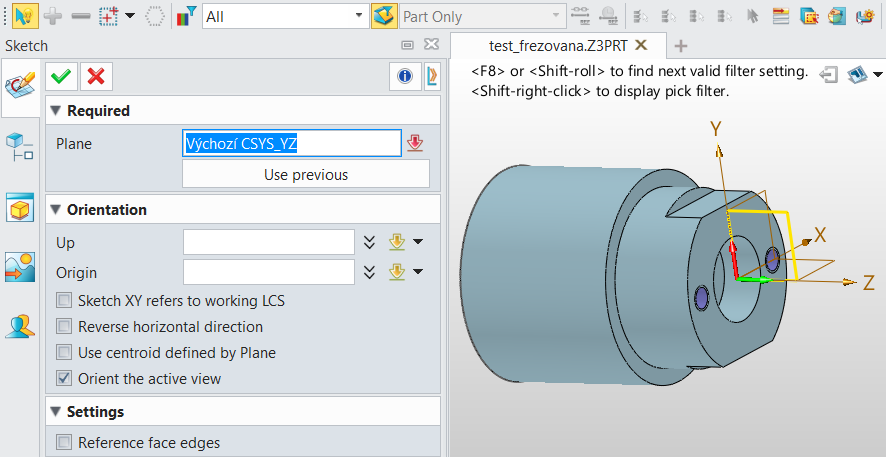Click the filter icon with colored bars
The image size is (886, 457).
[186, 16]
